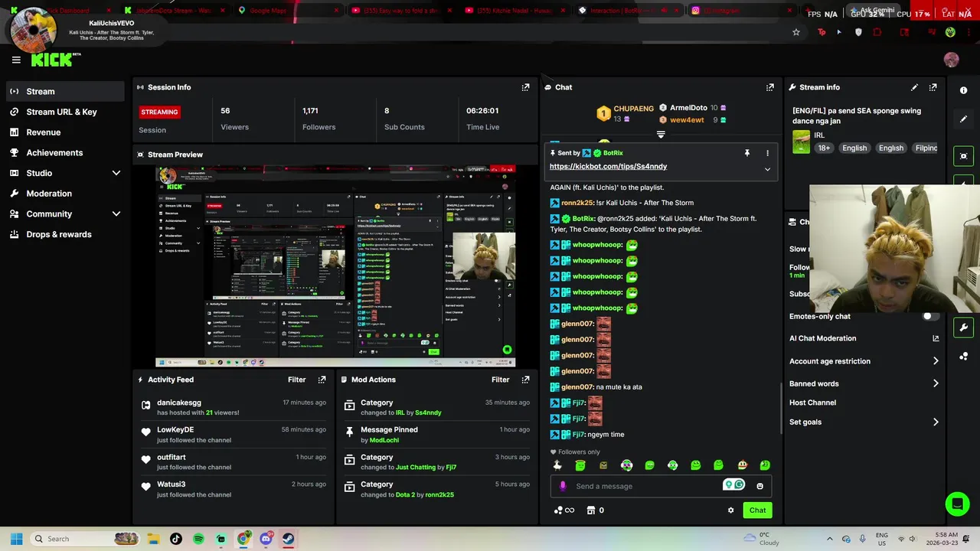Click the IRL category thumbnail
The image size is (980, 551).
pyautogui.click(x=801, y=142)
